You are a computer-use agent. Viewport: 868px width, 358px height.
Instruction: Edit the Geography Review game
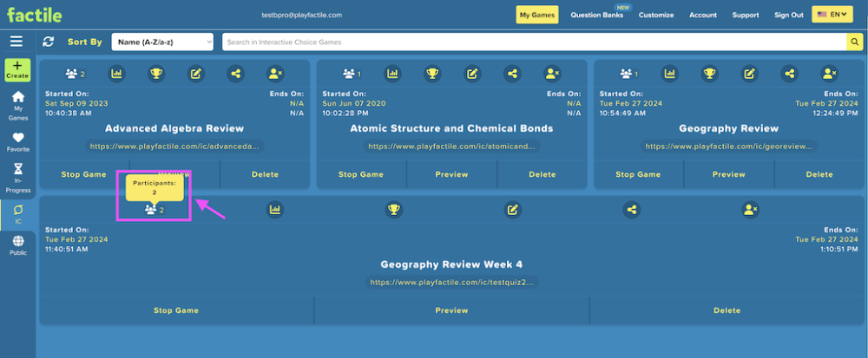(x=750, y=73)
